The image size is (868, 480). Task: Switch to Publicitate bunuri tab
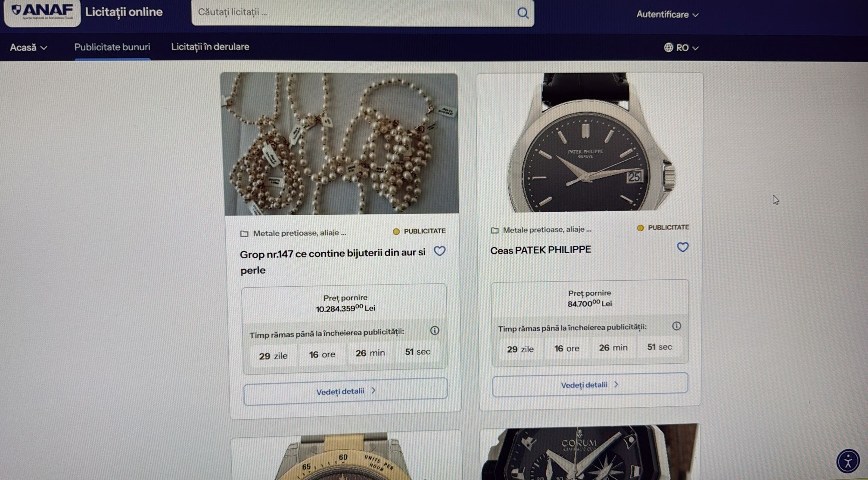(112, 47)
